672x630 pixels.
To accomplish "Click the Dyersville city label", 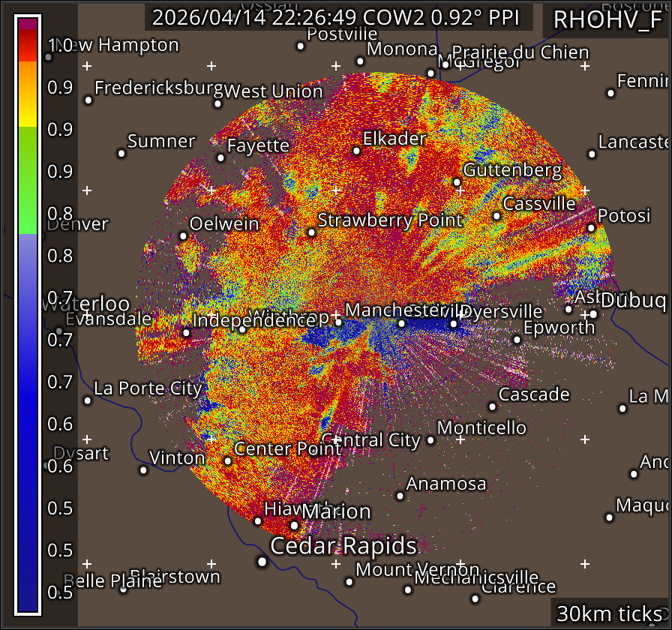I will [x=500, y=311].
